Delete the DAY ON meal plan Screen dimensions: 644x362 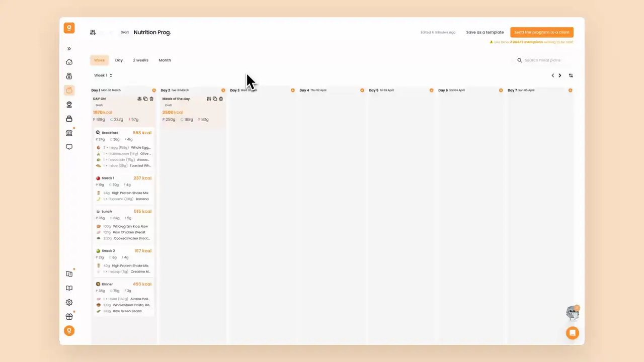[151, 99]
